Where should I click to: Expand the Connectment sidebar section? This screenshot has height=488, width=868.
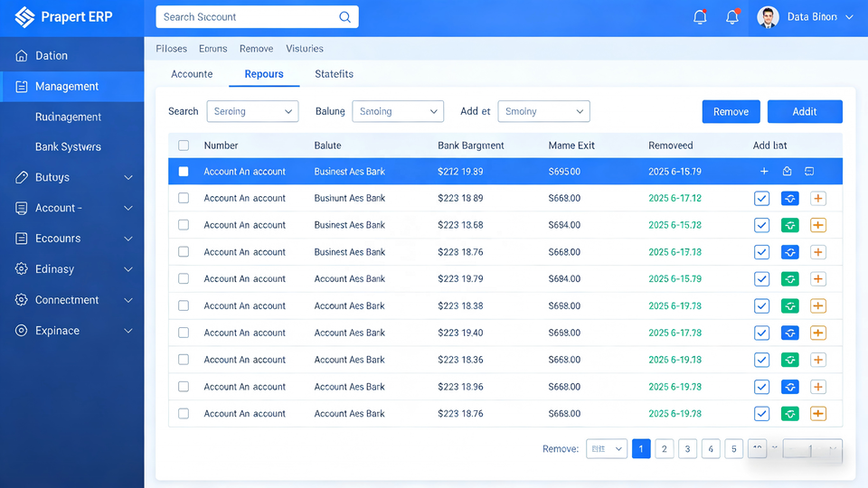[72, 300]
